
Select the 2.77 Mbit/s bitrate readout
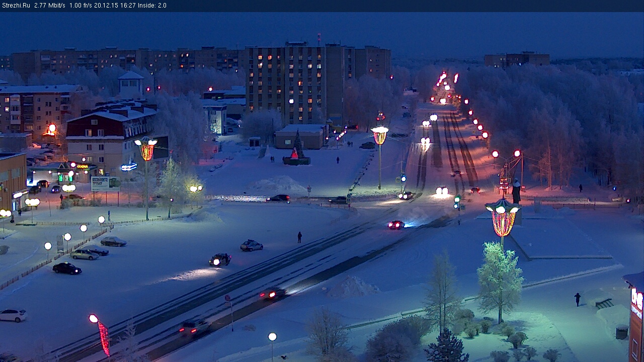(50, 6)
